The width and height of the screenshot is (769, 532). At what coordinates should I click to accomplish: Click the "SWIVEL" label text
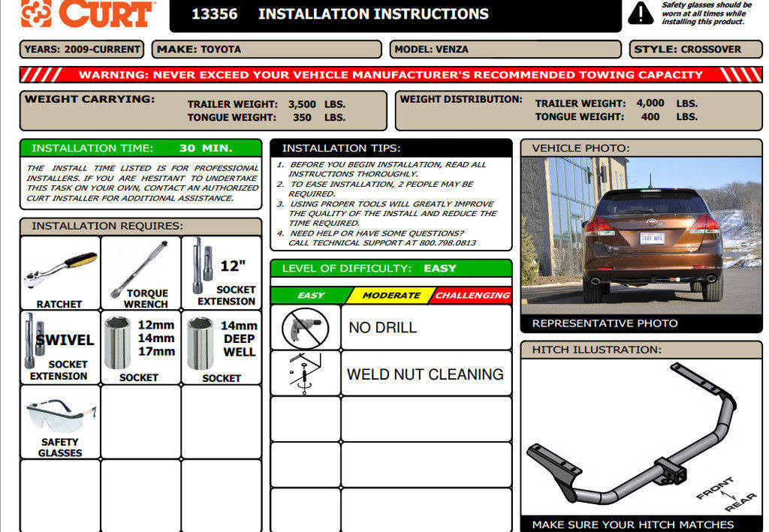coord(65,340)
